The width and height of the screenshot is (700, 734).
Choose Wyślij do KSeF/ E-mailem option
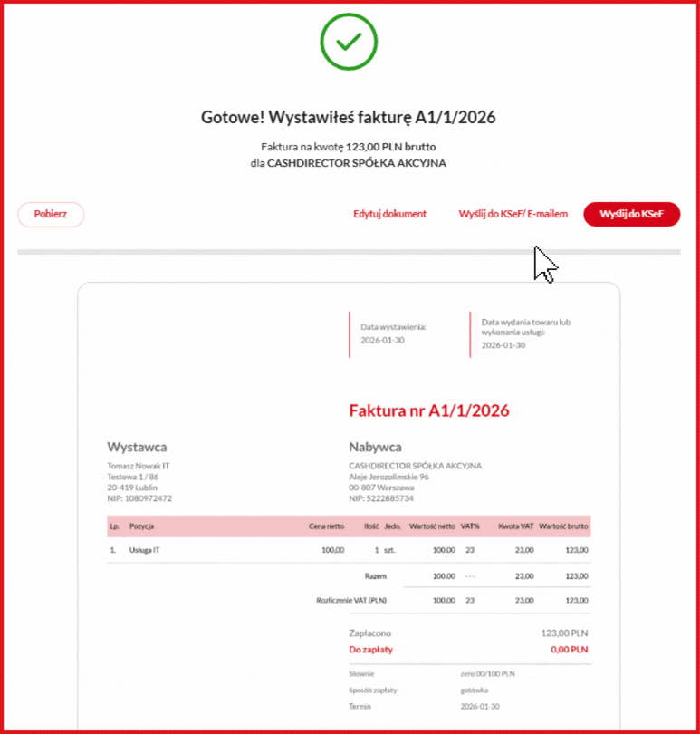tap(513, 214)
